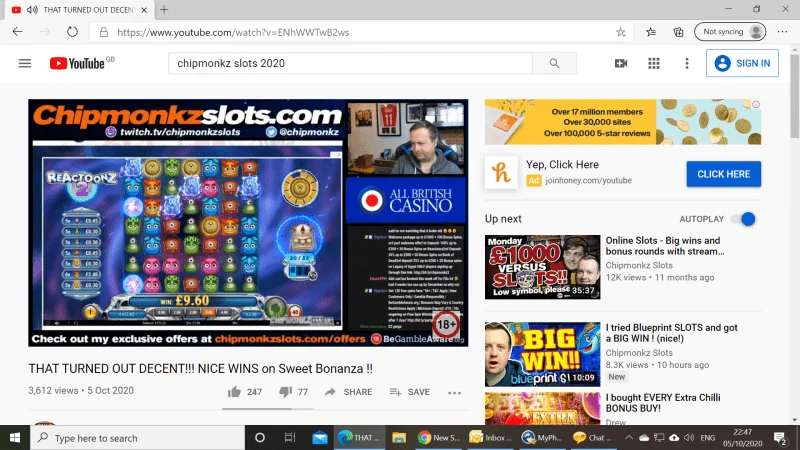
Task: Click the SIGN IN button
Action: (742, 63)
